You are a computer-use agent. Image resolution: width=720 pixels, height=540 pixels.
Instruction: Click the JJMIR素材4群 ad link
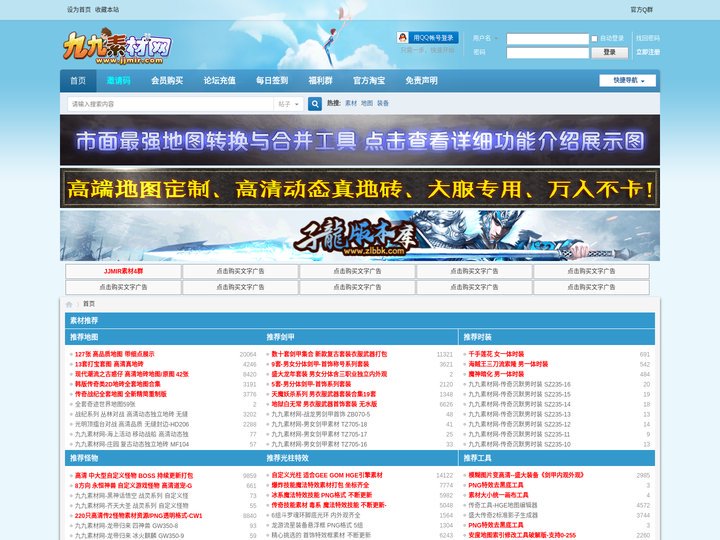click(x=123, y=271)
